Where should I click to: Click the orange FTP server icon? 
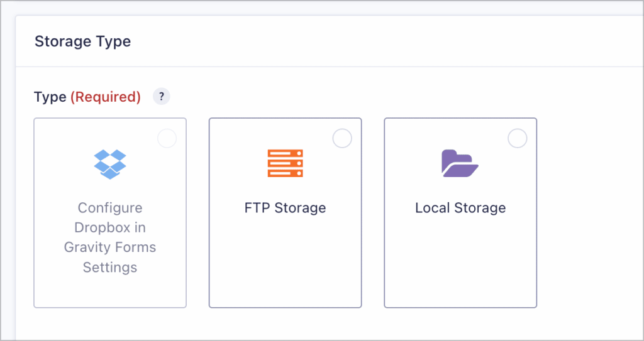(x=285, y=163)
